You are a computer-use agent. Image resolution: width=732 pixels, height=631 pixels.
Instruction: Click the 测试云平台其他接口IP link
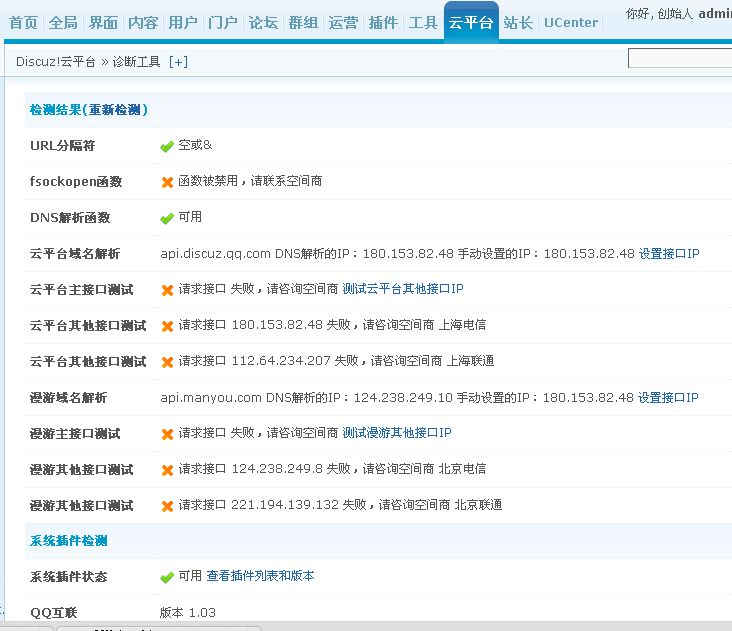(x=403, y=289)
